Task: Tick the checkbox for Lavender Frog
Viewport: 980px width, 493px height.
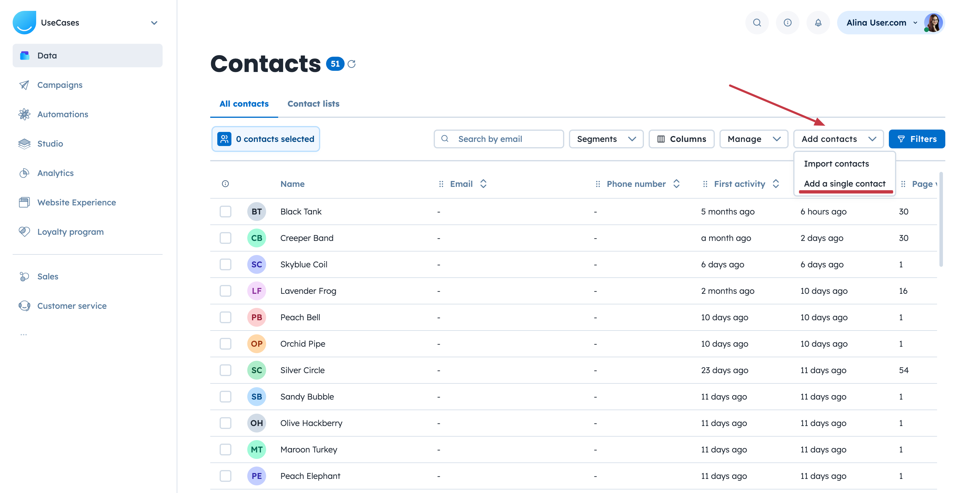Action: pyautogui.click(x=225, y=291)
